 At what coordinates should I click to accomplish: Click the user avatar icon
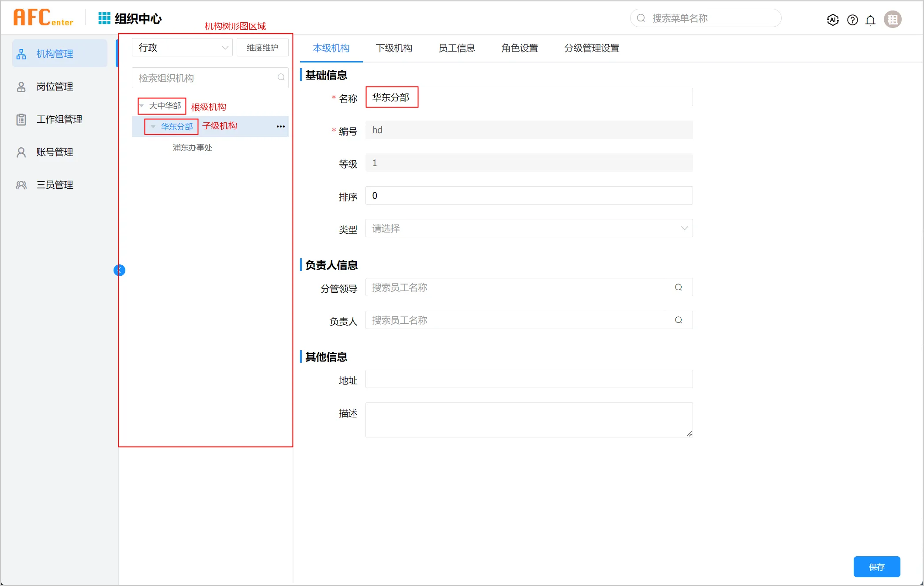click(893, 19)
